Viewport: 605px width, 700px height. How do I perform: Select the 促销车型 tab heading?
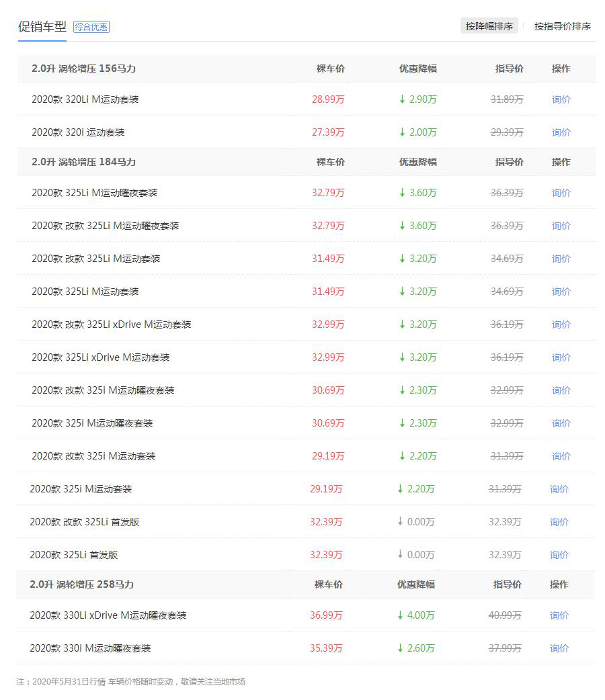pyautogui.click(x=42, y=27)
